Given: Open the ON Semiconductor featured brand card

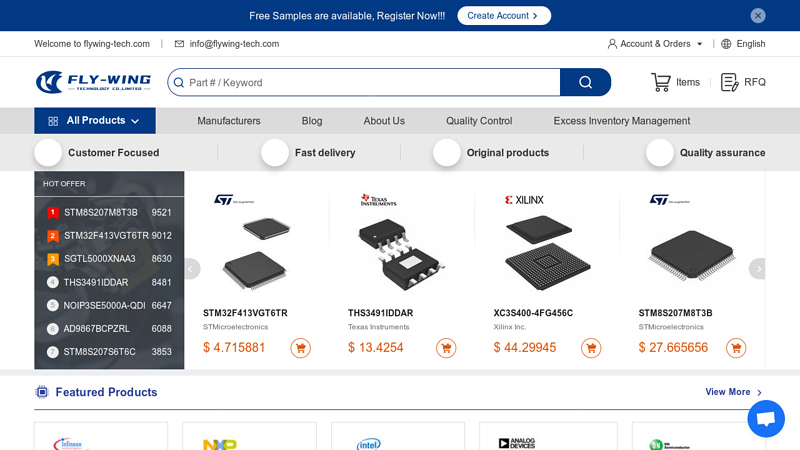Looking at the screenshot, I should [698, 436].
